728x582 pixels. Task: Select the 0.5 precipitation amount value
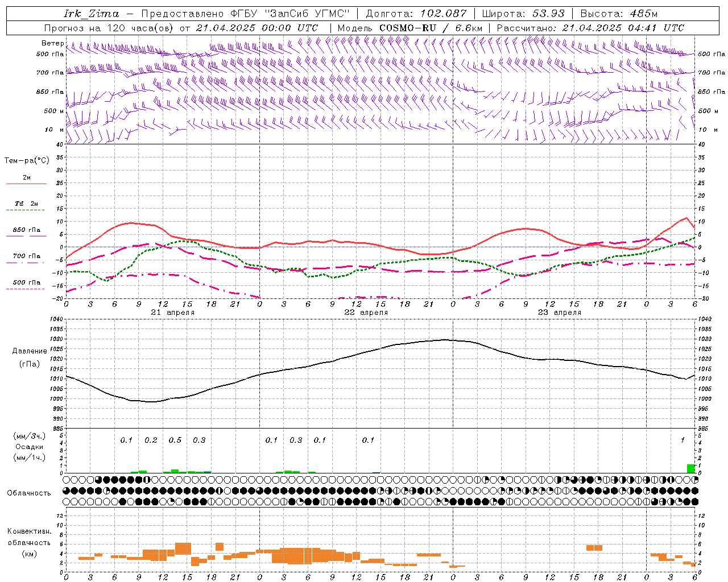pos(175,440)
